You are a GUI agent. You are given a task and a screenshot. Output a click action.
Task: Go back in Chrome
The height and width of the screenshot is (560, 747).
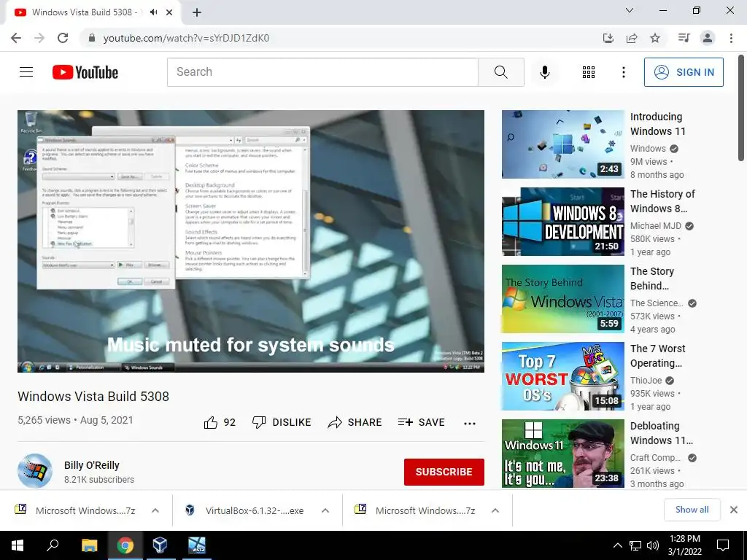tap(16, 38)
